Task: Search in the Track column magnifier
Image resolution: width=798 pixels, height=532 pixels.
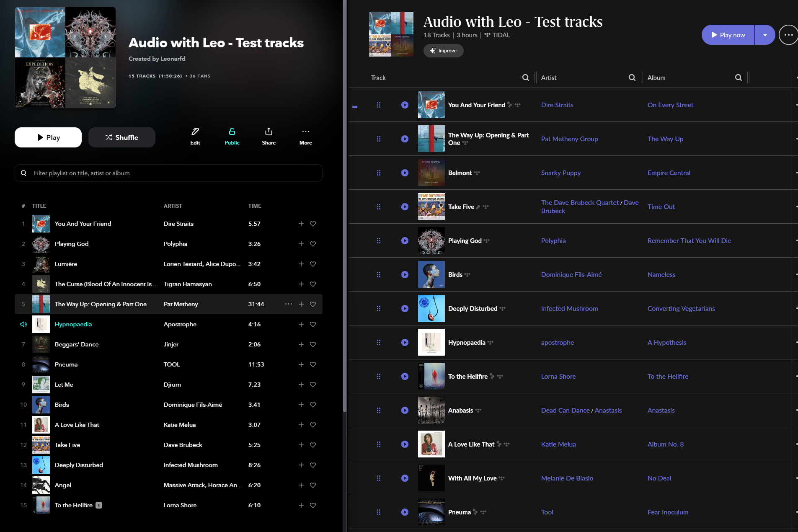Action: click(526, 77)
